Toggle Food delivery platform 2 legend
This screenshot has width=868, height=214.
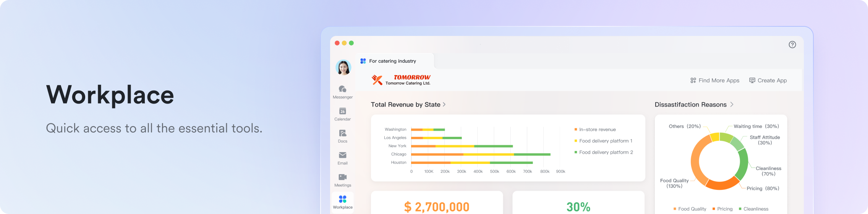[x=606, y=152]
